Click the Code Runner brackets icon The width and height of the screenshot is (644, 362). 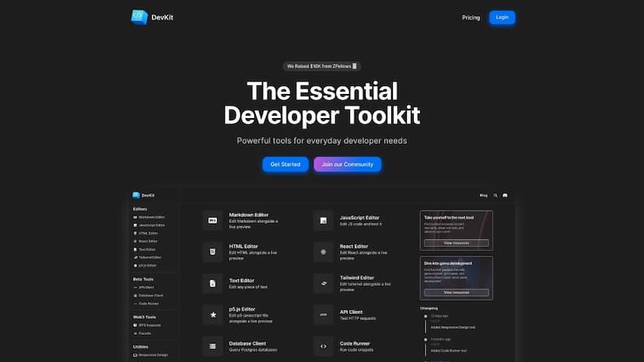324,346
